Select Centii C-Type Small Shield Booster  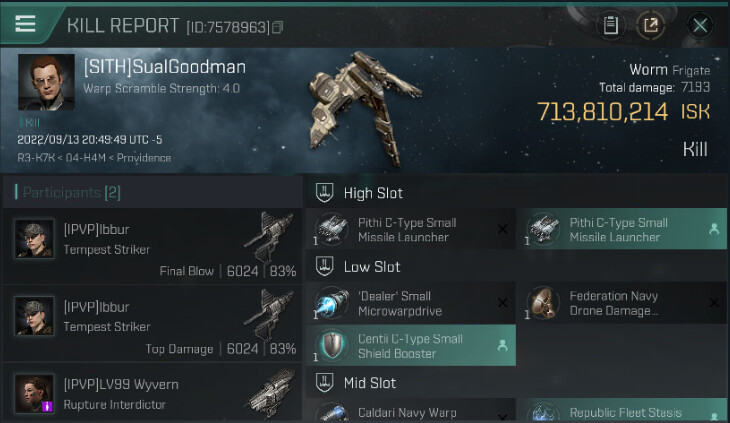tap(410, 346)
